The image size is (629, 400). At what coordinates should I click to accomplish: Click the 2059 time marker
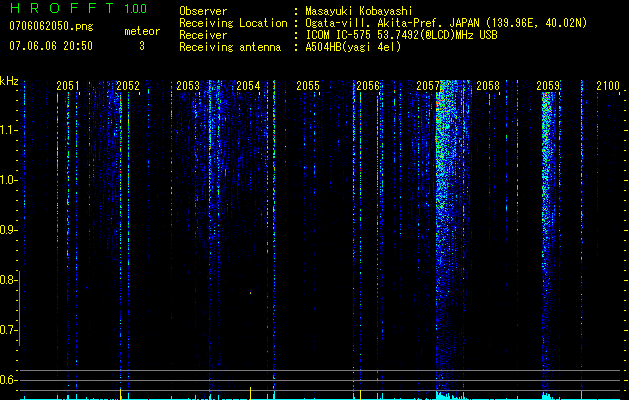click(548, 86)
